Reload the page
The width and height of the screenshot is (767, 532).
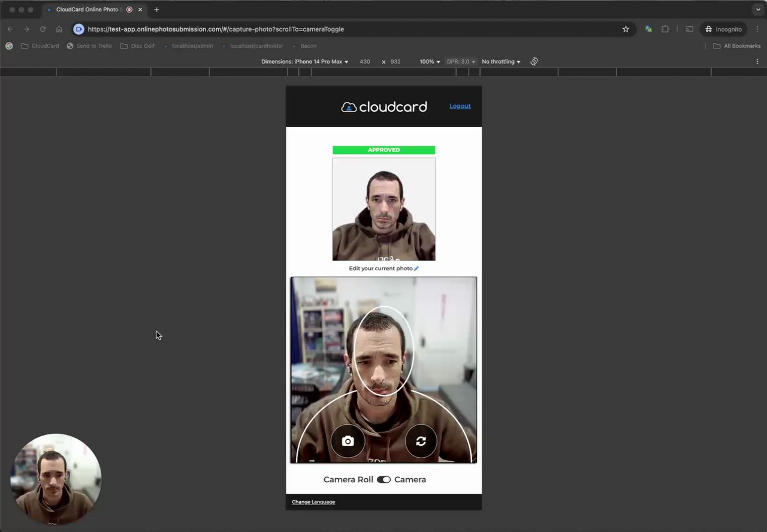[x=43, y=29]
